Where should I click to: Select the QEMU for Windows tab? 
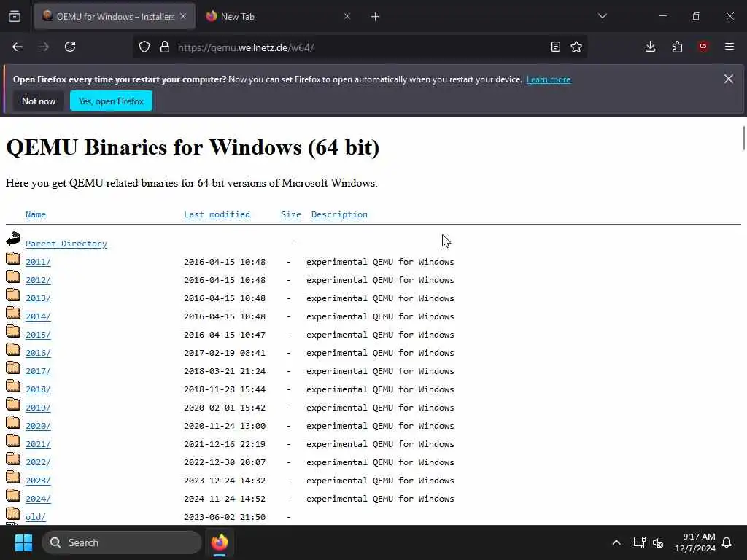click(115, 16)
